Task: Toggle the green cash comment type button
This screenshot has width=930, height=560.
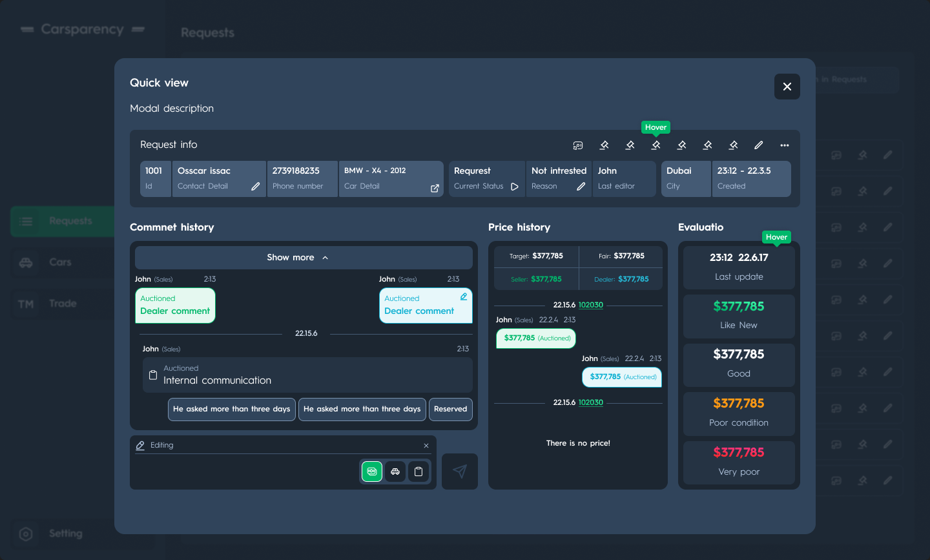Action: [x=372, y=472]
